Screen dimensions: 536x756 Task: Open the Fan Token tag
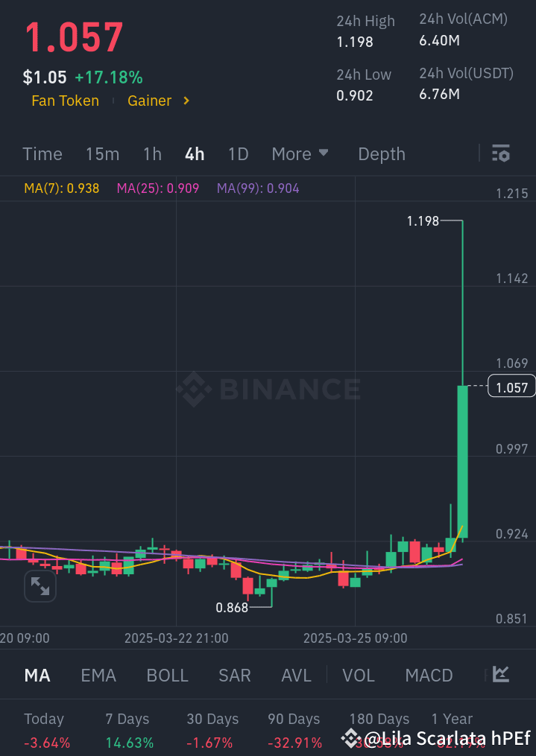(x=65, y=101)
